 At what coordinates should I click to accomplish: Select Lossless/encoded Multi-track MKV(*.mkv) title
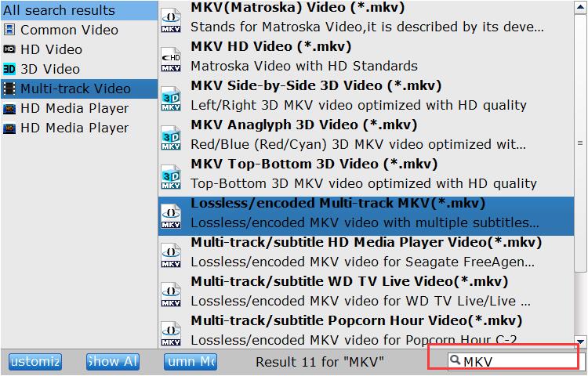click(338, 203)
